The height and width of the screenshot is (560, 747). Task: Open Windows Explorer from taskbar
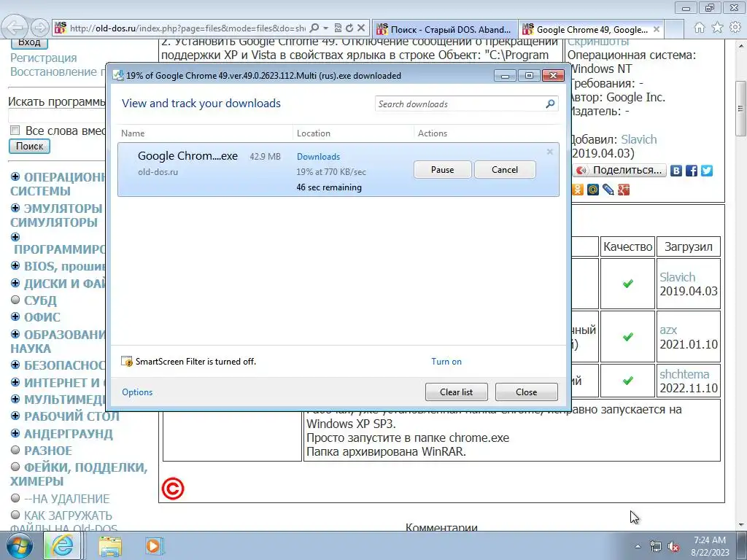click(x=110, y=545)
